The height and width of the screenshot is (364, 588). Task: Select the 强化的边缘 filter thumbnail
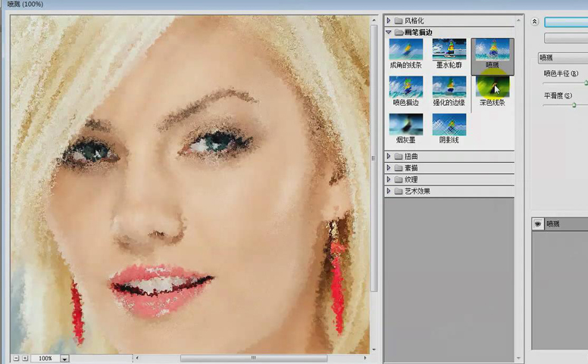click(449, 86)
